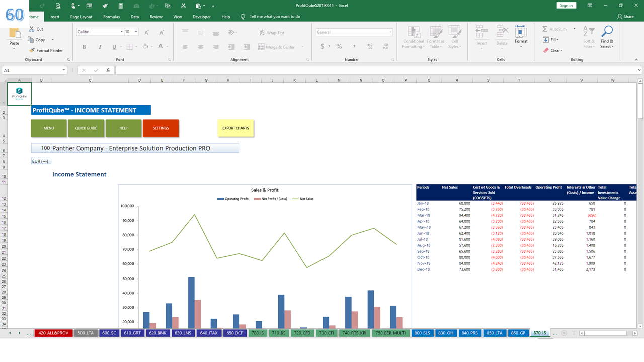
Task: Click the insert function fx icon
Action: pos(108,70)
